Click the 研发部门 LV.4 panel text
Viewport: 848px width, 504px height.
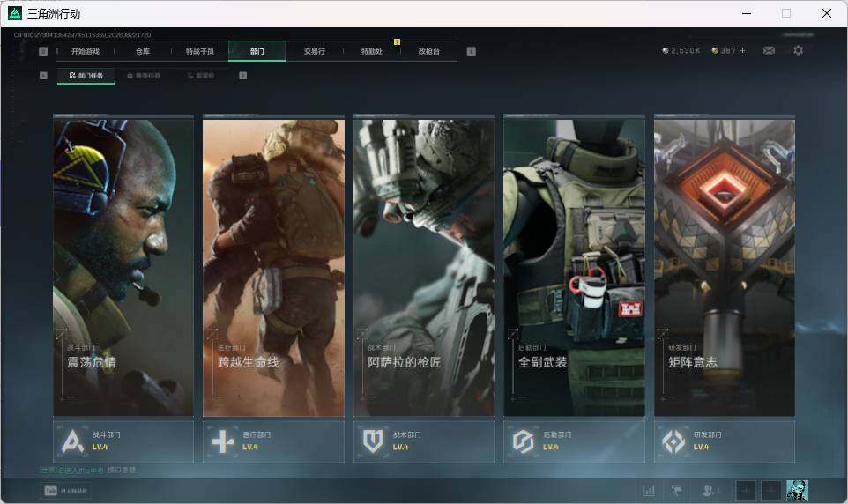[x=707, y=441]
